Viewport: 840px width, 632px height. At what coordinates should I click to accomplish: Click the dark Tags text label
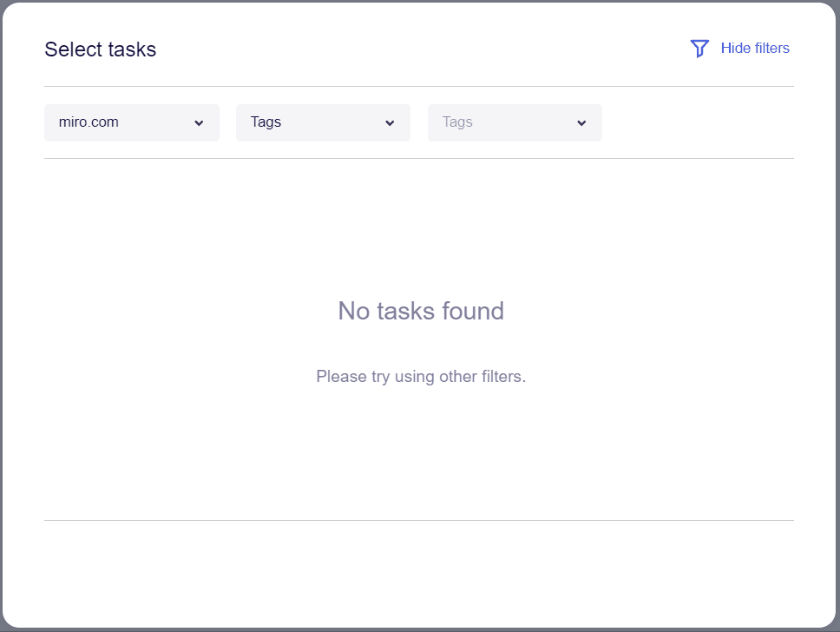tap(266, 122)
